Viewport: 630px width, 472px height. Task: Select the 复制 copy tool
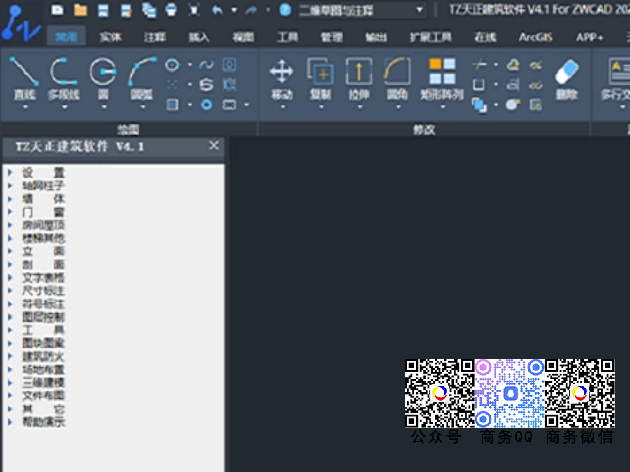point(321,78)
